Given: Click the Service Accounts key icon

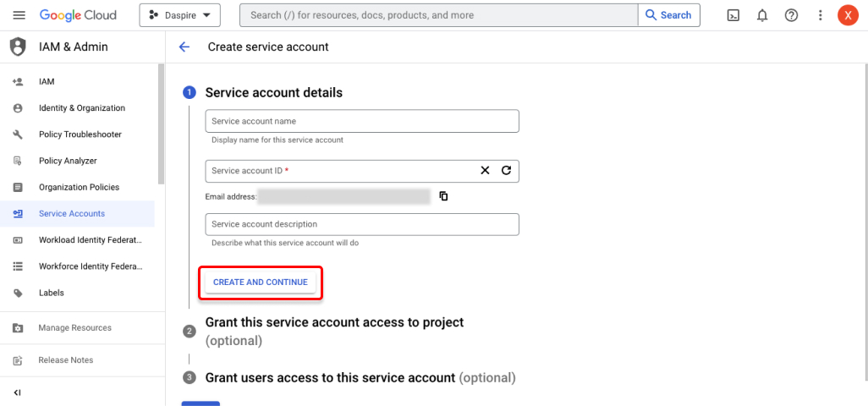Looking at the screenshot, I should tap(18, 213).
